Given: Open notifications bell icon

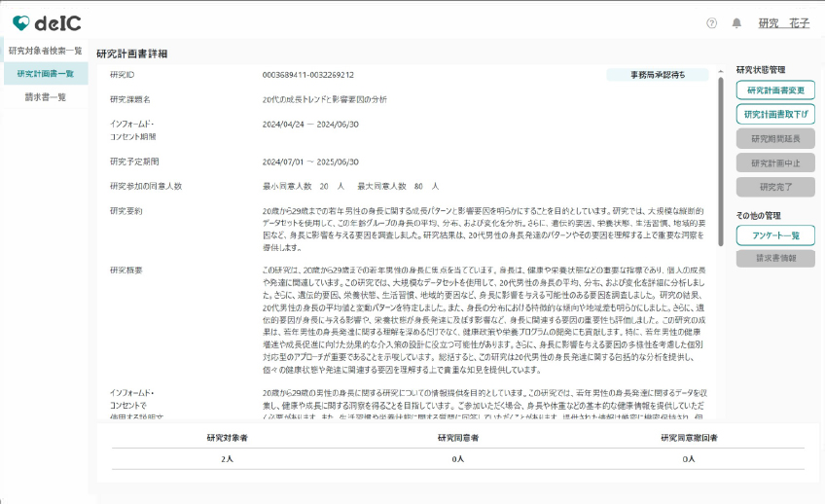Looking at the screenshot, I should coord(736,23).
